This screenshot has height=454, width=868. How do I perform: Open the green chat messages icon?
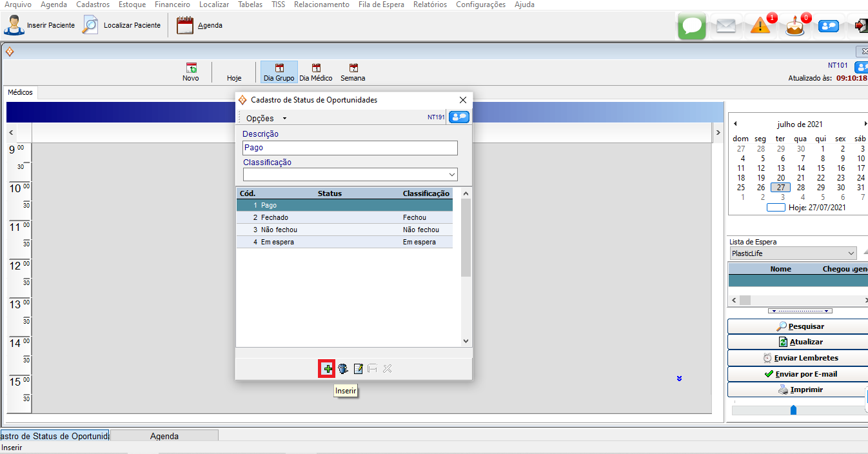[x=691, y=26]
